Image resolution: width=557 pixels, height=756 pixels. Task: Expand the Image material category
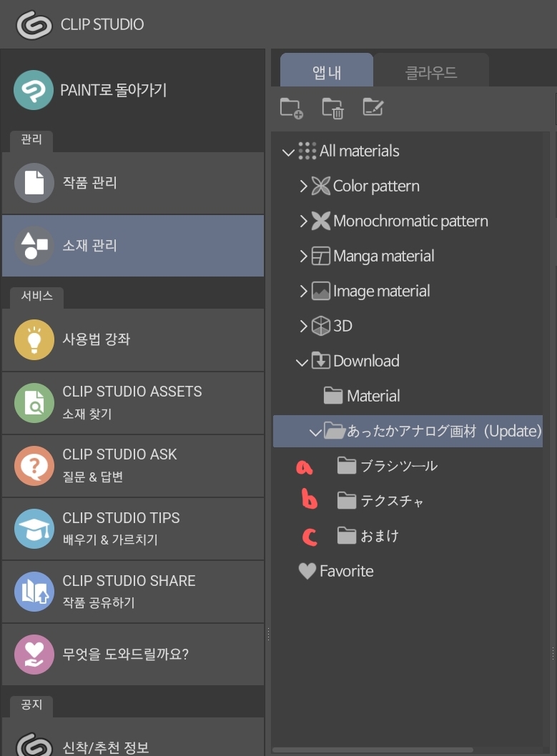(x=303, y=292)
